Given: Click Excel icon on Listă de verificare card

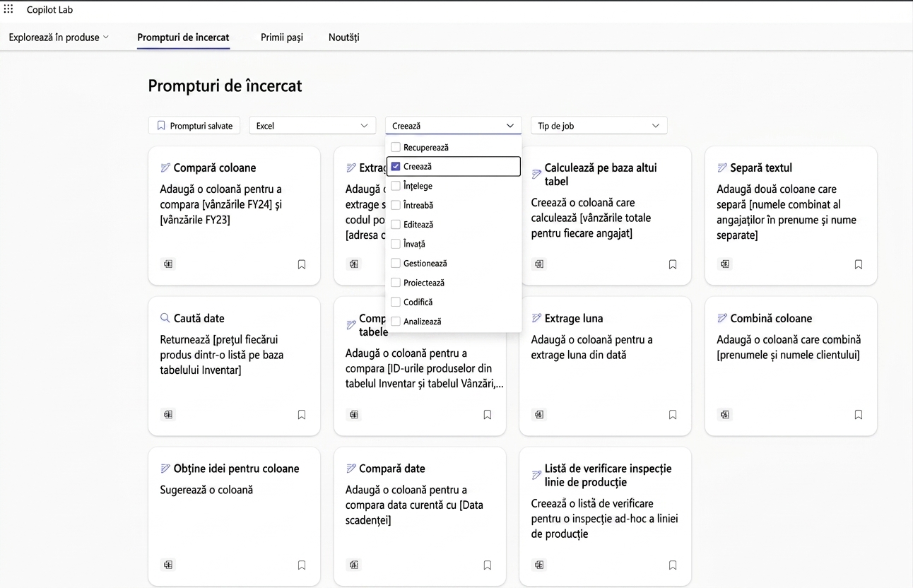Looking at the screenshot, I should tap(539, 565).
